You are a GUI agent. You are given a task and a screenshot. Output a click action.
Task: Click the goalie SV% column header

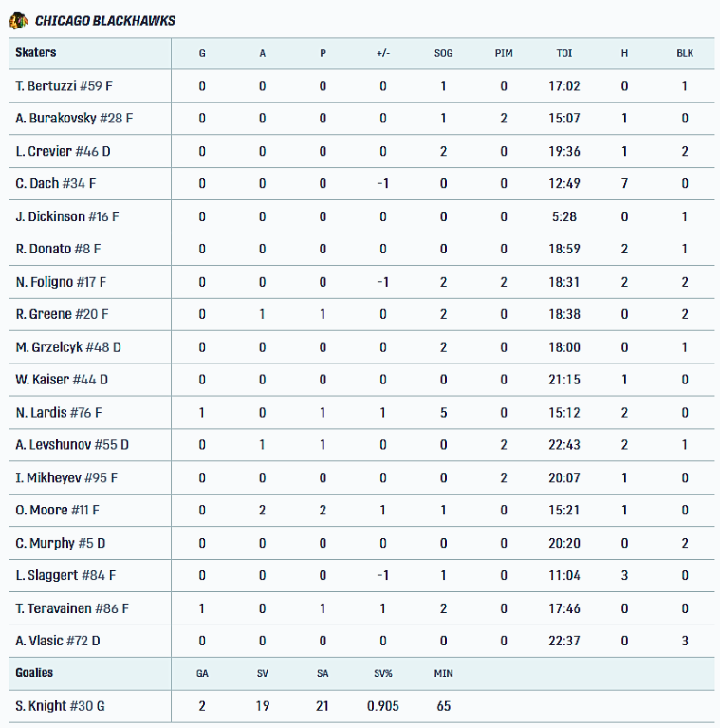383,674
